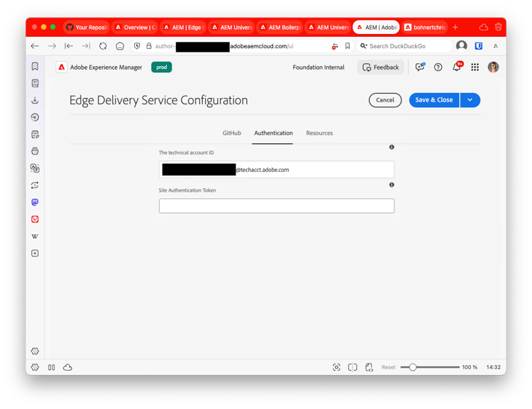Open the AEM solutions grid switcher

tap(475, 67)
